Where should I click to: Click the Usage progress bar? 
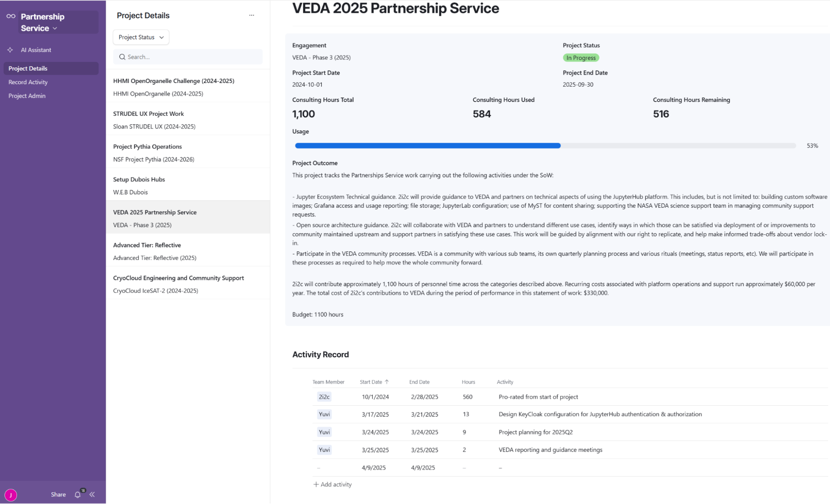pos(545,146)
